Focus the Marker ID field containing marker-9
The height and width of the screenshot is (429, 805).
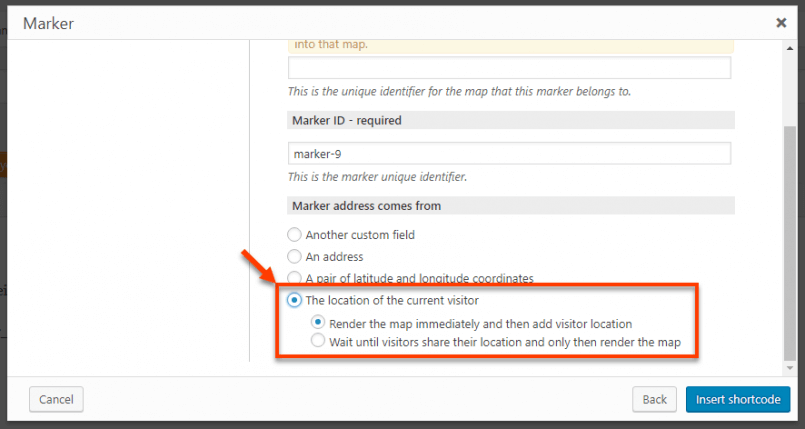(509, 153)
